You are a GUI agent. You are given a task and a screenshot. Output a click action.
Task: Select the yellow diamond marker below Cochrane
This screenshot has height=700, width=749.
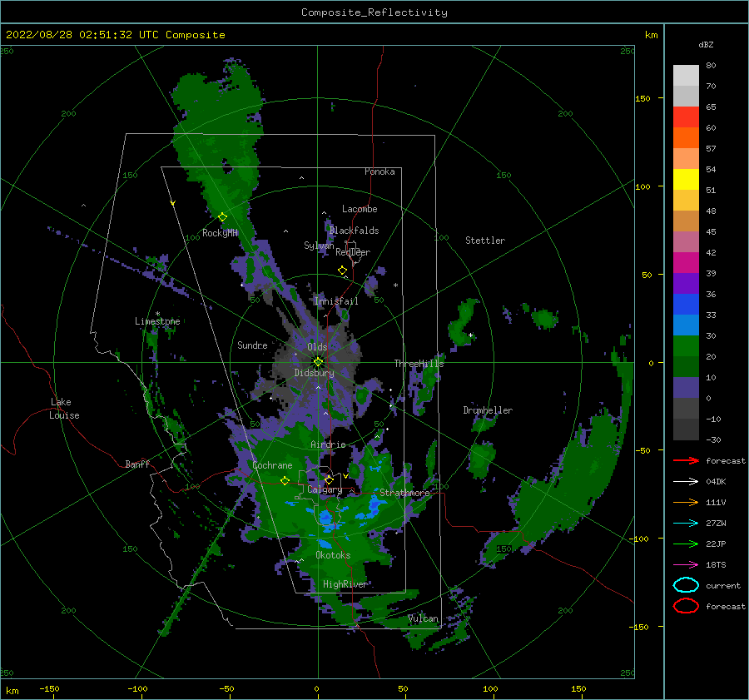tap(285, 481)
